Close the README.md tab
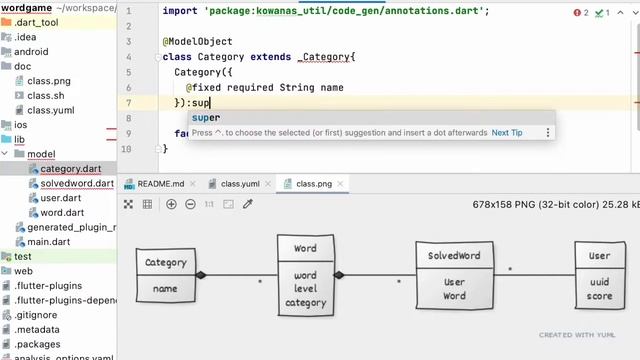Screen dimensions: 640x360 pyautogui.click(x=193, y=184)
